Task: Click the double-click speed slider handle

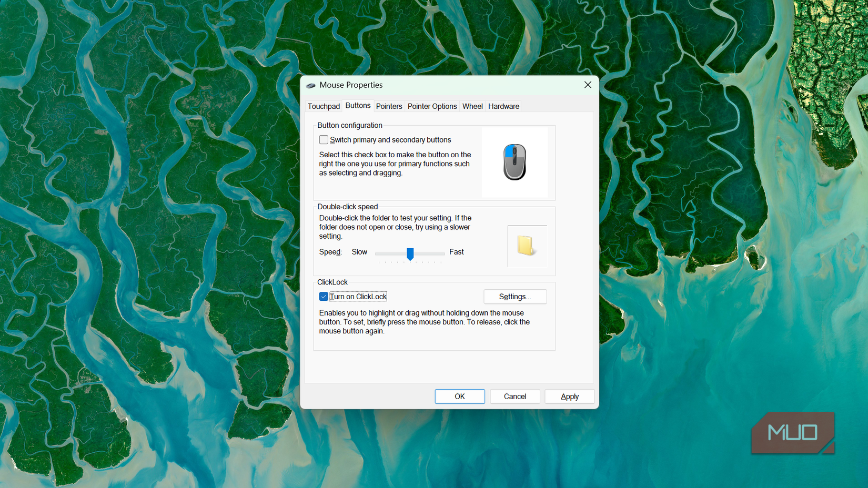Action: (410, 254)
